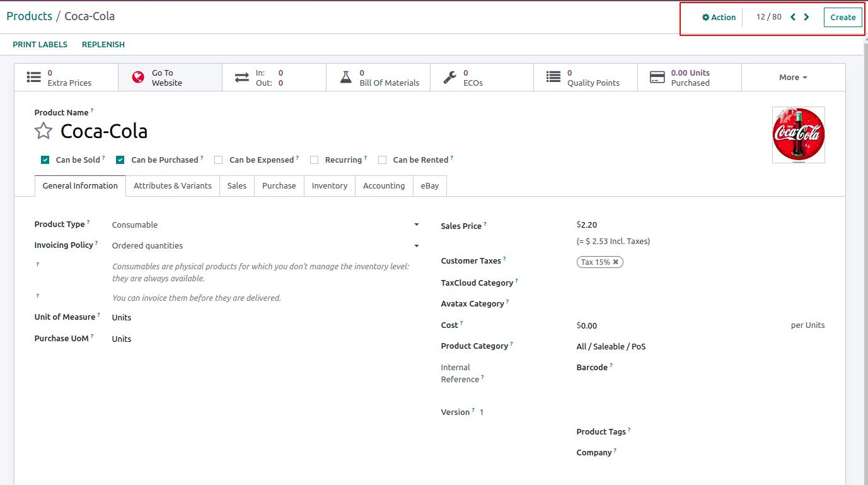Image resolution: width=868 pixels, height=485 pixels.
Task: Click the Product Tags label
Action: click(601, 432)
